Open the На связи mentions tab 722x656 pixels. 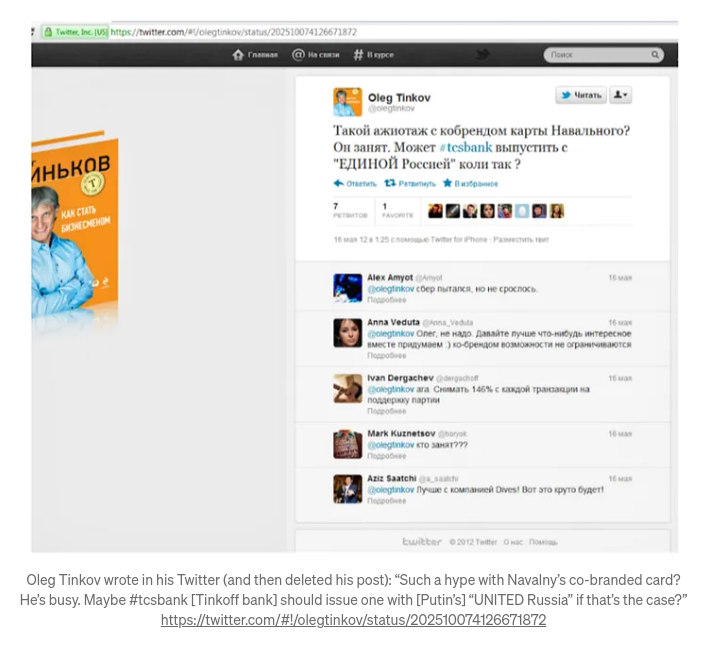315,55
